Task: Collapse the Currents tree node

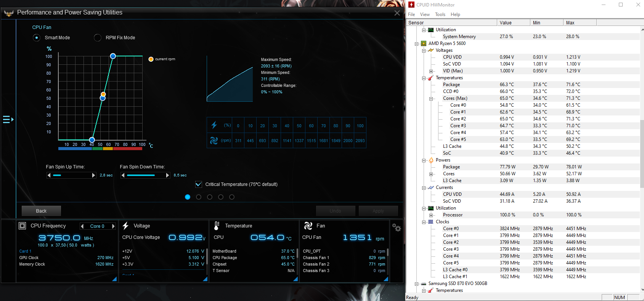Action: point(424,188)
